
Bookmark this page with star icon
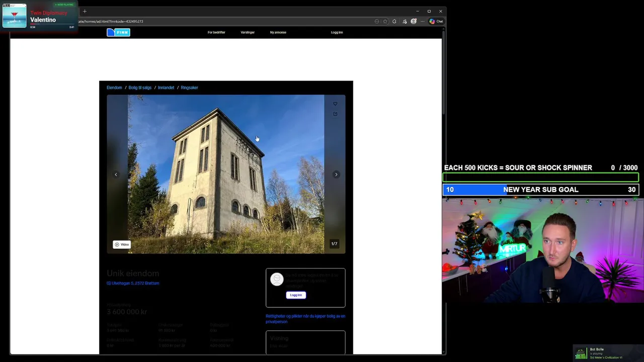[x=385, y=21]
